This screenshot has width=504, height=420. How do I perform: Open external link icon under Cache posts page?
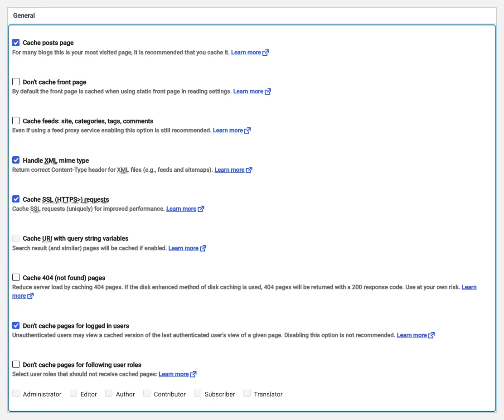(266, 53)
